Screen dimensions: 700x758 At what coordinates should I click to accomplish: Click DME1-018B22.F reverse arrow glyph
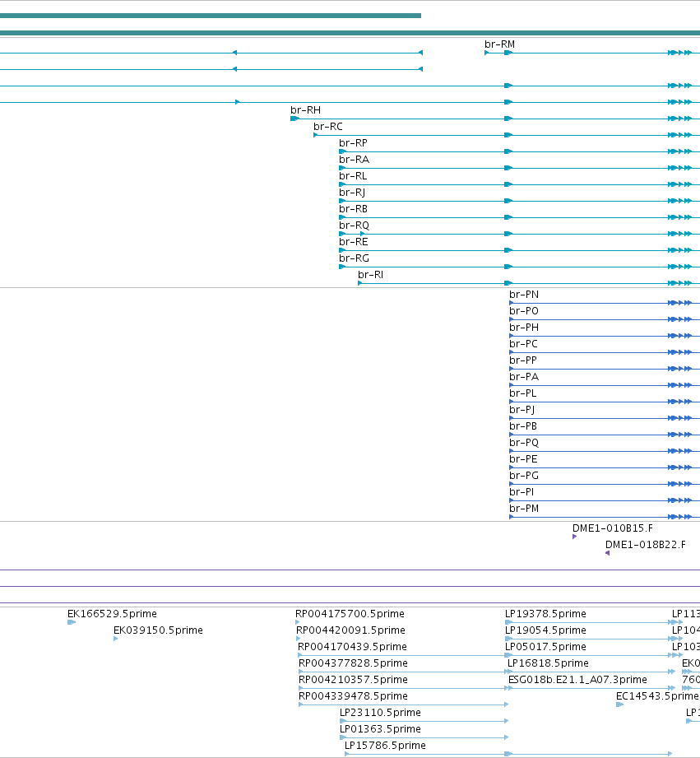[x=607, y=553]
